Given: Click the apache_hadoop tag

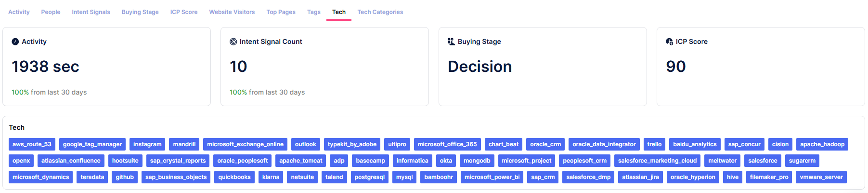Looking at the screenshot, I should [822, 144].
